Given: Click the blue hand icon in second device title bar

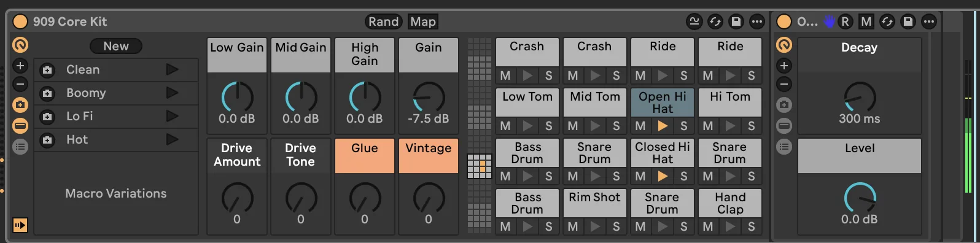Looking at the screenshot, I should point(829,21).
